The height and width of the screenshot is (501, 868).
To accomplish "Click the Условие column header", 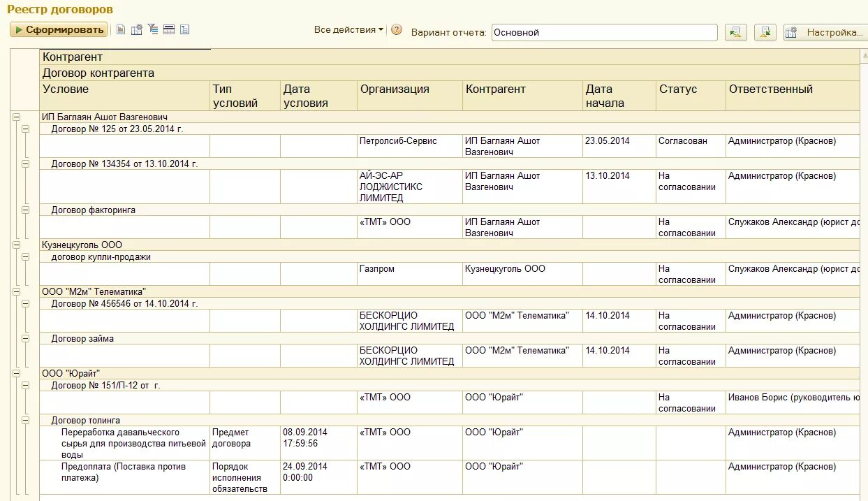I will click(124, 96).
